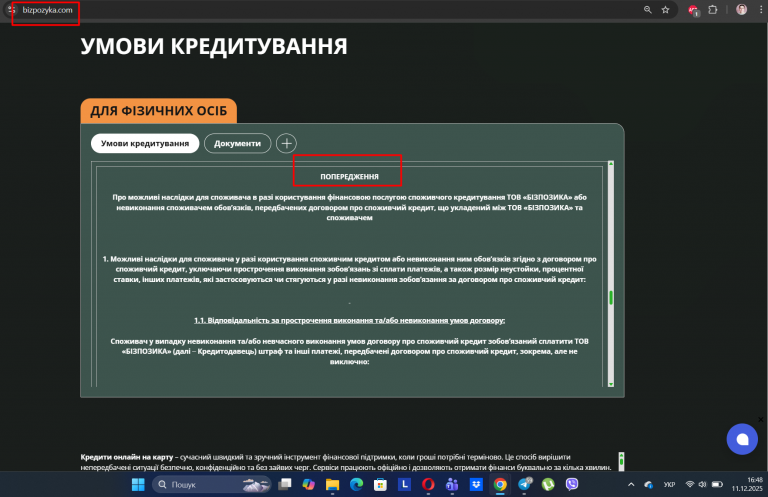The height and width of the screenshot is (497, 768).
Task: View site information icon next to the URL
Action: 11,10
